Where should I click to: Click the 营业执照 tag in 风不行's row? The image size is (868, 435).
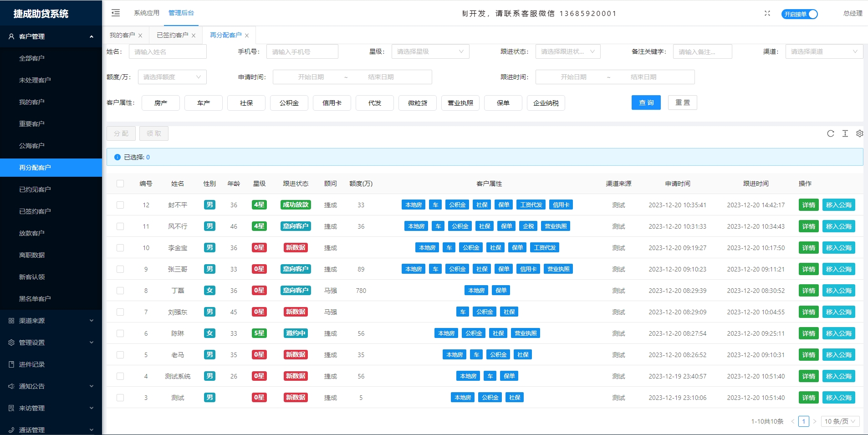pos(556,226)
